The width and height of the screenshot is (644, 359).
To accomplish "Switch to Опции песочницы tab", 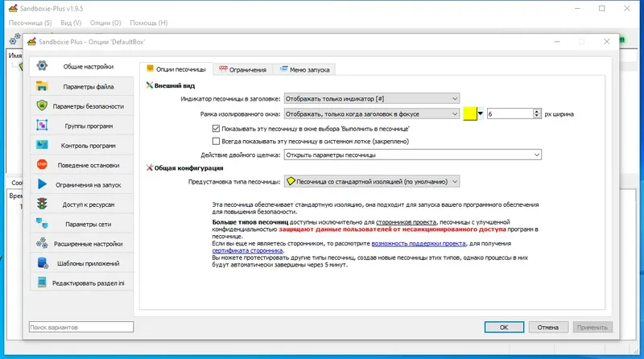I will 176,69.
